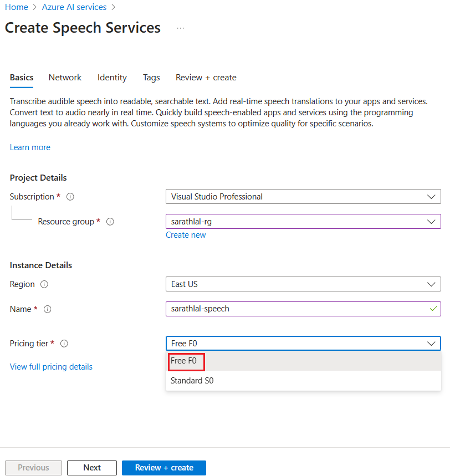Click the breadcrumb chevron after Home

click(x=34, y=7)
